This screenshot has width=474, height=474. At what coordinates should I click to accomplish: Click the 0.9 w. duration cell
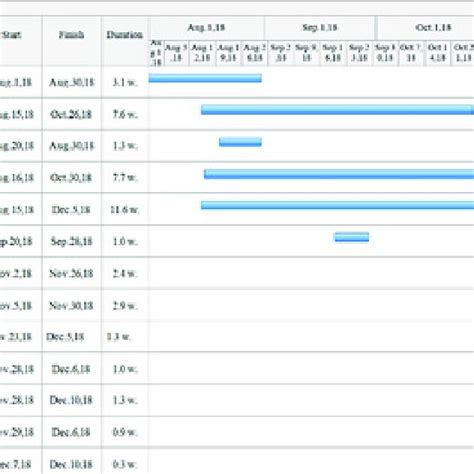(125, 432)
